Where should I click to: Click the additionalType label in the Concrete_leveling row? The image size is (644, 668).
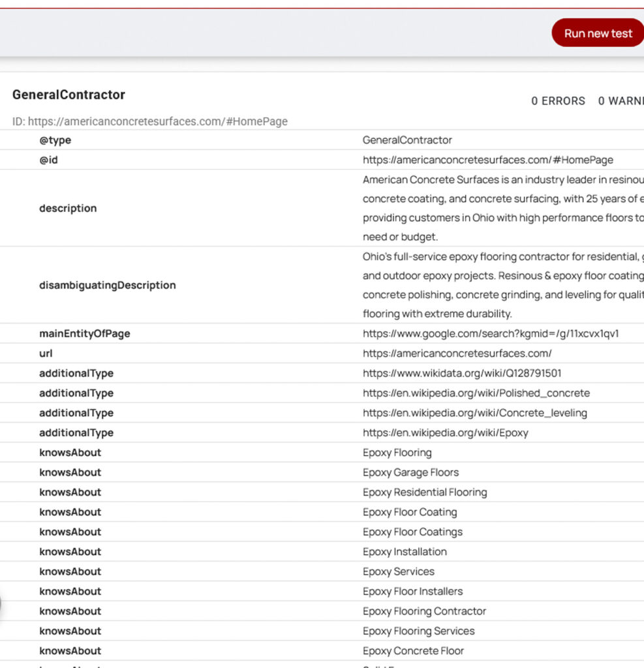[x=76, y=413]
